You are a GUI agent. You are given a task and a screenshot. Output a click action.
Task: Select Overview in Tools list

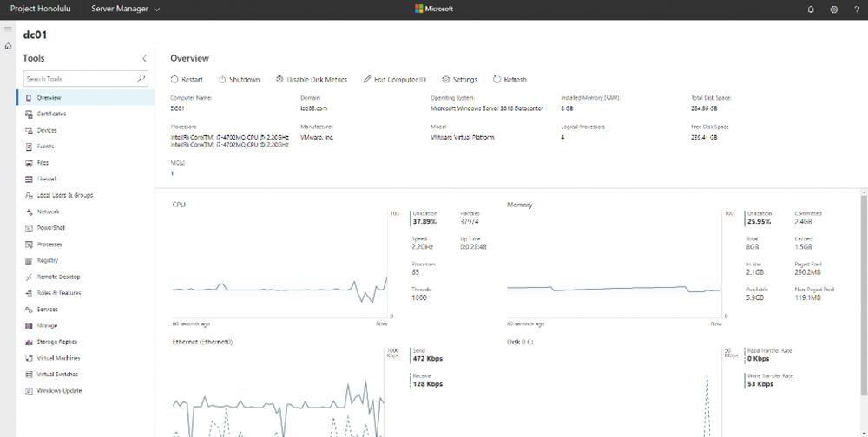(x=86, y=98)
